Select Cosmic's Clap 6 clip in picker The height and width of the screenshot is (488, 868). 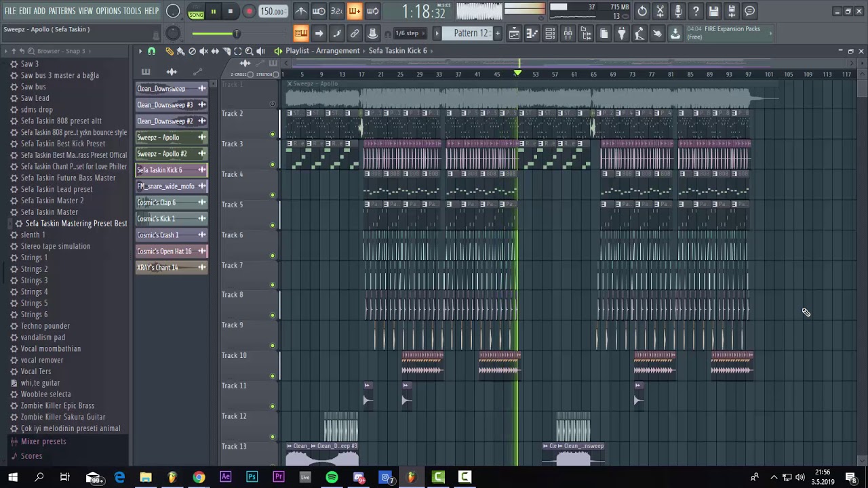(172, 203)
